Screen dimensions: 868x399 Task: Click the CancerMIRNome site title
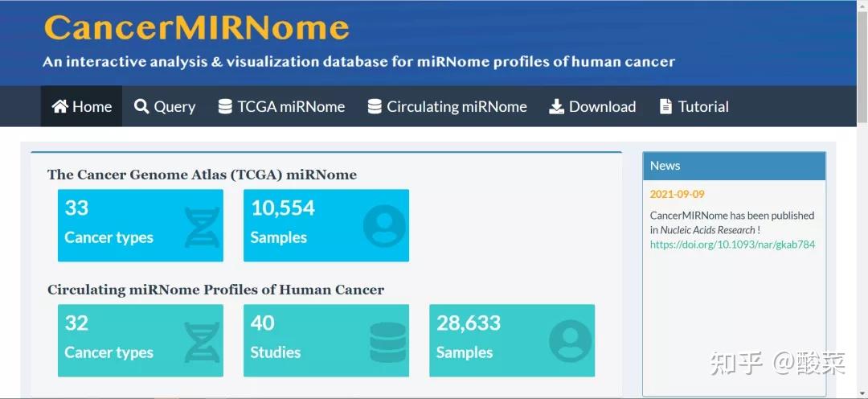pyautogui.click(x=197, y=27)
